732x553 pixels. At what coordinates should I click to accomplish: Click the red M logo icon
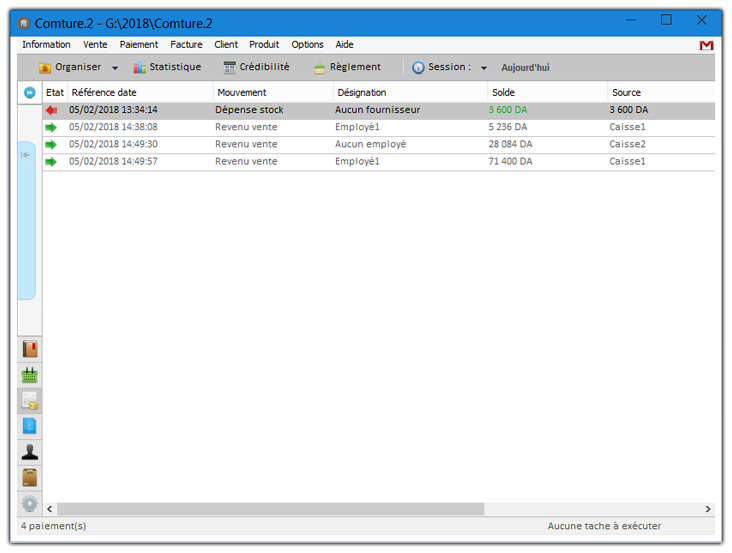(x=706, y=45)
